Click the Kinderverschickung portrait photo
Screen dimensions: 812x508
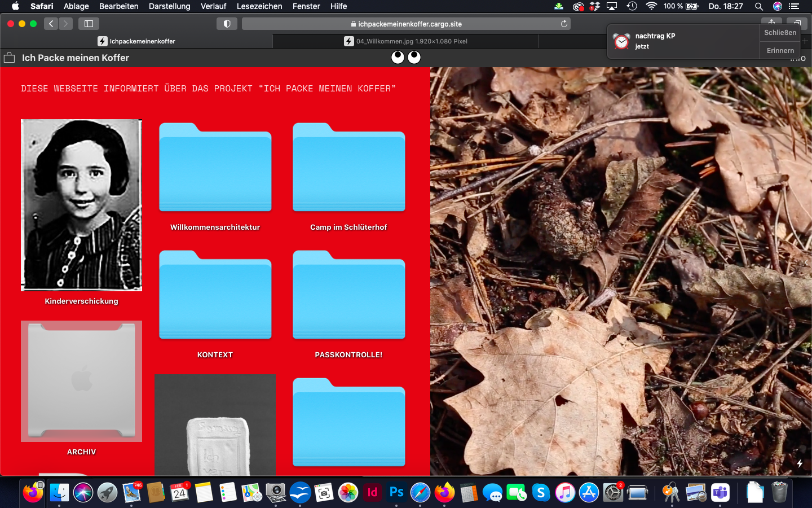(82, 205)
